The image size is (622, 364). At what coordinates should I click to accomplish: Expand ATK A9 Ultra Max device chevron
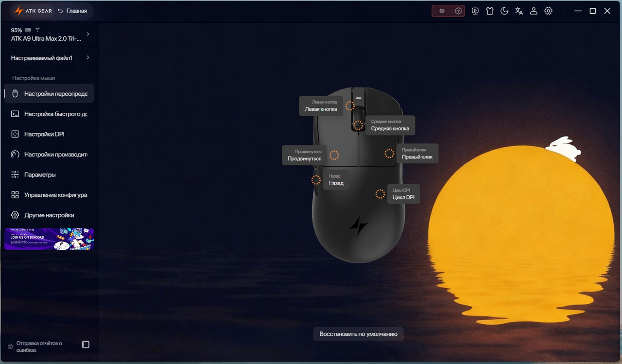click(88, 34)
